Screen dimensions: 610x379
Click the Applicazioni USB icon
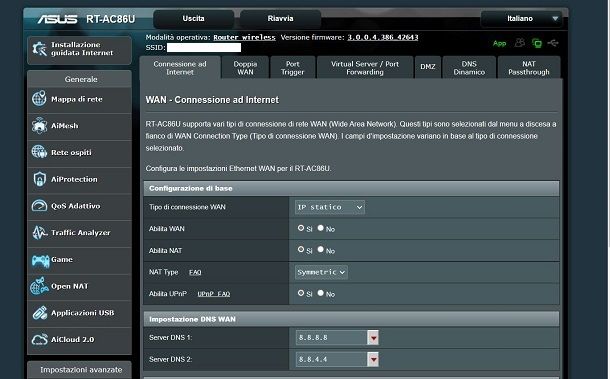click(x=40, y=313)
